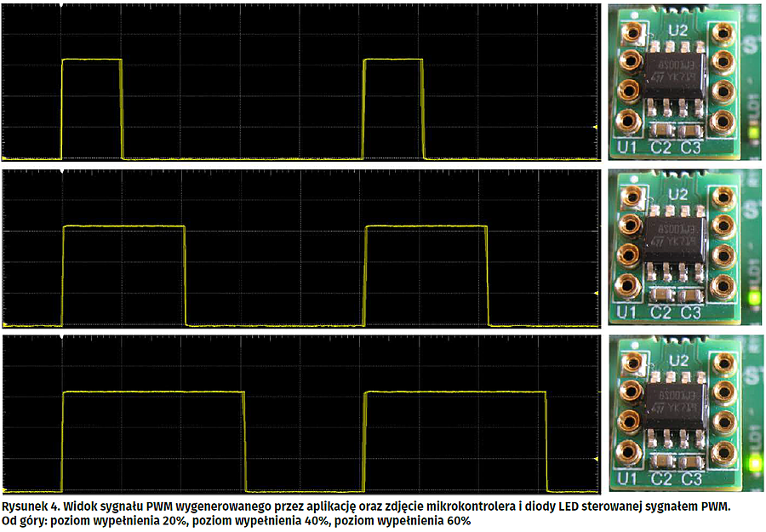Click the "Rysunek 4." caption label
766x532 pixels.
(x=31, y=506)
